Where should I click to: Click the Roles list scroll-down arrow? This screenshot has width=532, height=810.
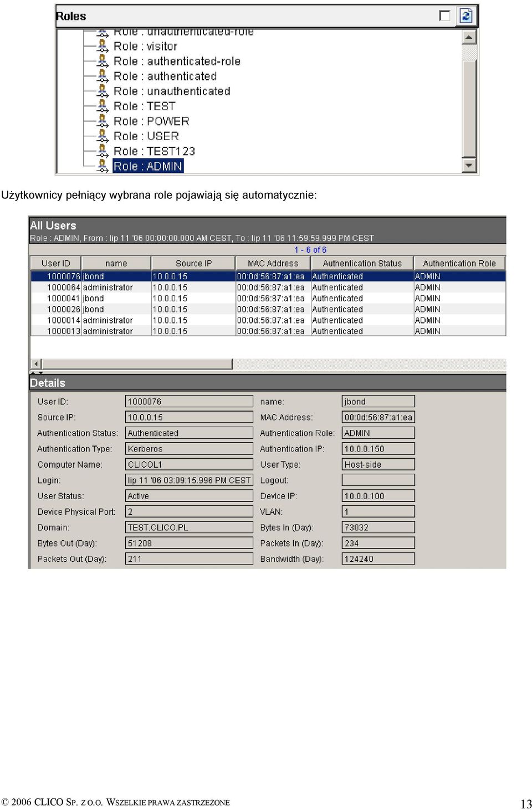(x=469, y=165)
